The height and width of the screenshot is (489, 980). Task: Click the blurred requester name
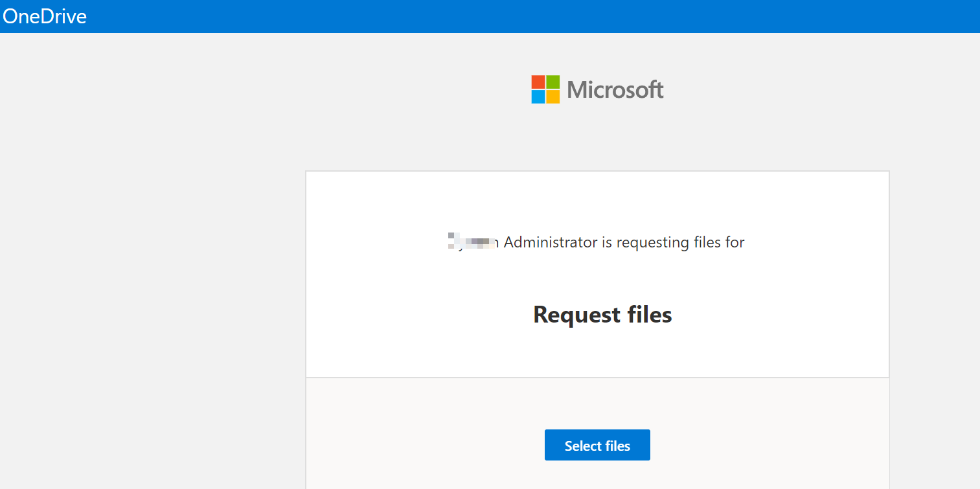coord(473,243)
